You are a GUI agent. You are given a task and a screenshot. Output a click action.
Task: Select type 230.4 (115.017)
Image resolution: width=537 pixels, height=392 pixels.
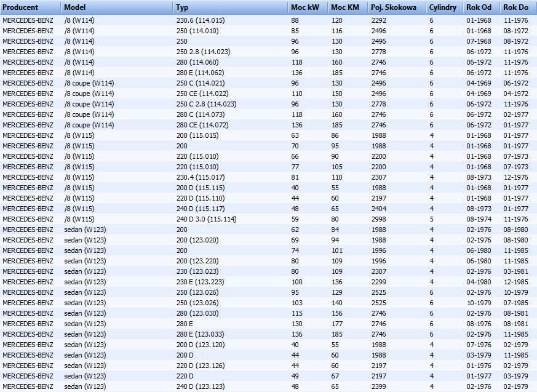(x=201, y=177)
